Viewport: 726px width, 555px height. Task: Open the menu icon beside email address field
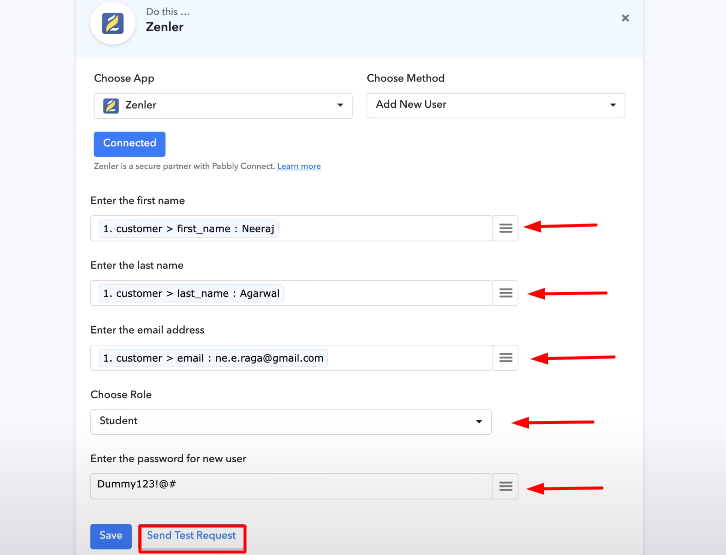click(x=506, y=358)
